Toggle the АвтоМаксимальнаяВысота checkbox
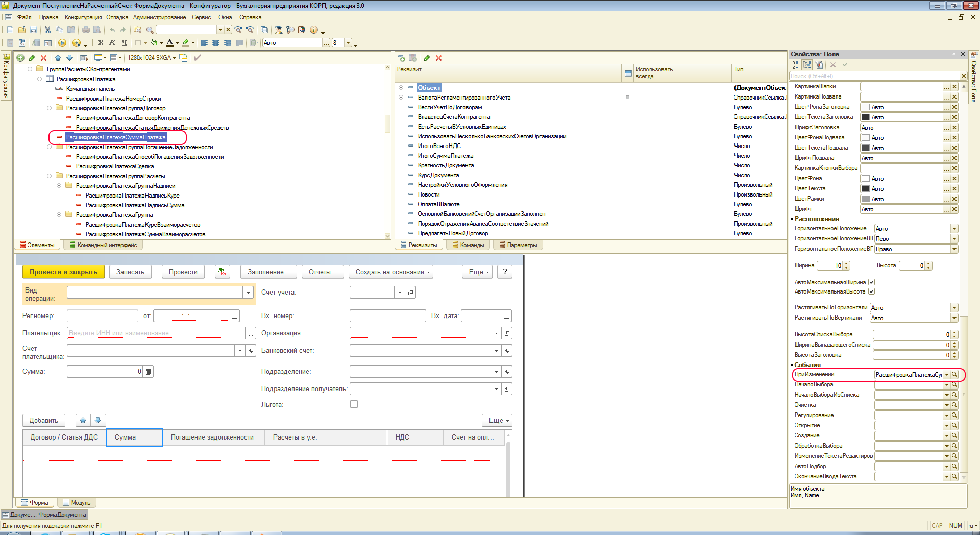980x535 pixels. [x=872, y=291]
